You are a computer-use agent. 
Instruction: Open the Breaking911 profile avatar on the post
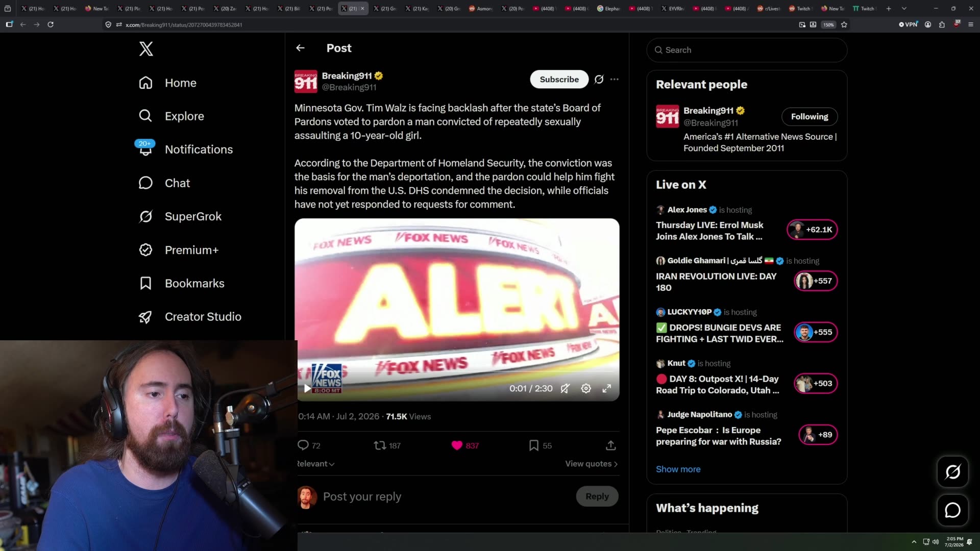[306, 81]
